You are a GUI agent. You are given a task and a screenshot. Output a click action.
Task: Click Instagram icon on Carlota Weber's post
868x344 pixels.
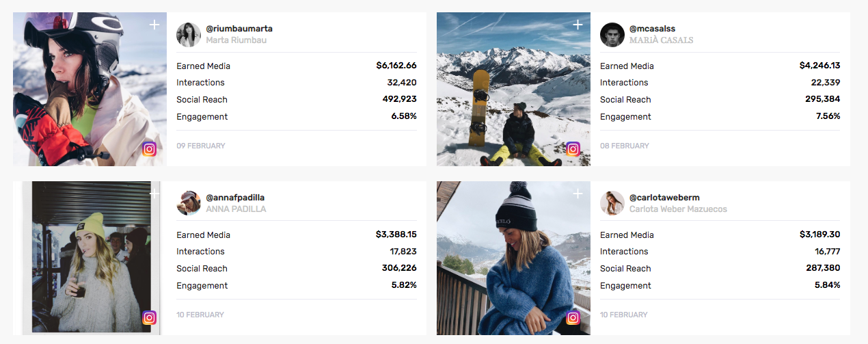(573, 317)
